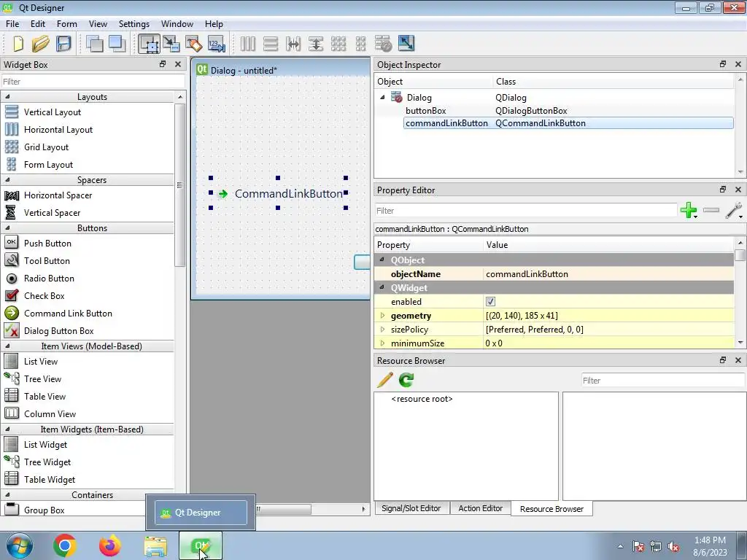Click the green Reload resources icon
The width and height of the screenshot is (747, 560).
coord(406,379)
